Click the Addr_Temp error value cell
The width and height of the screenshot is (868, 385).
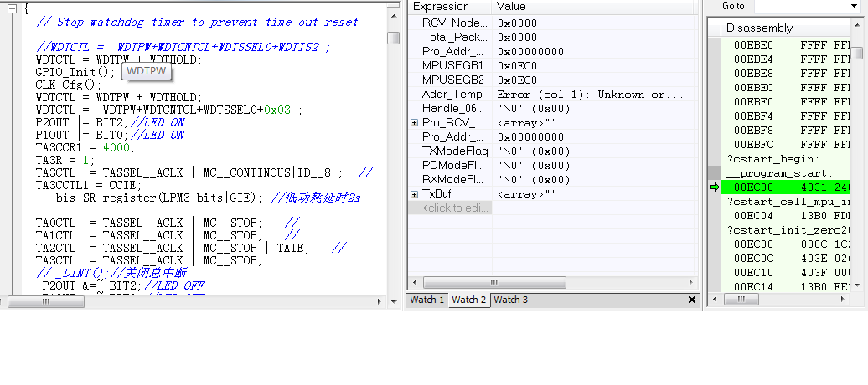[590, 95]
